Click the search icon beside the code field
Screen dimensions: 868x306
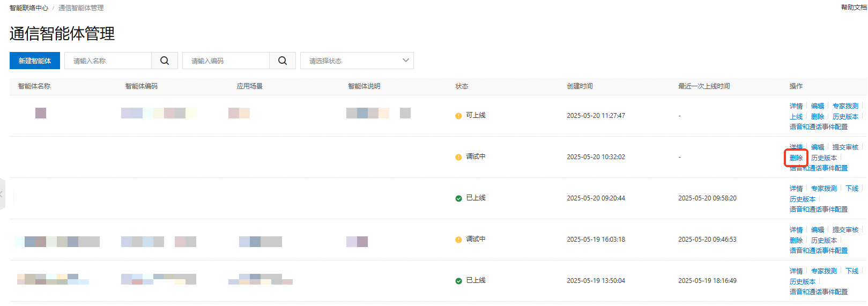283,61
